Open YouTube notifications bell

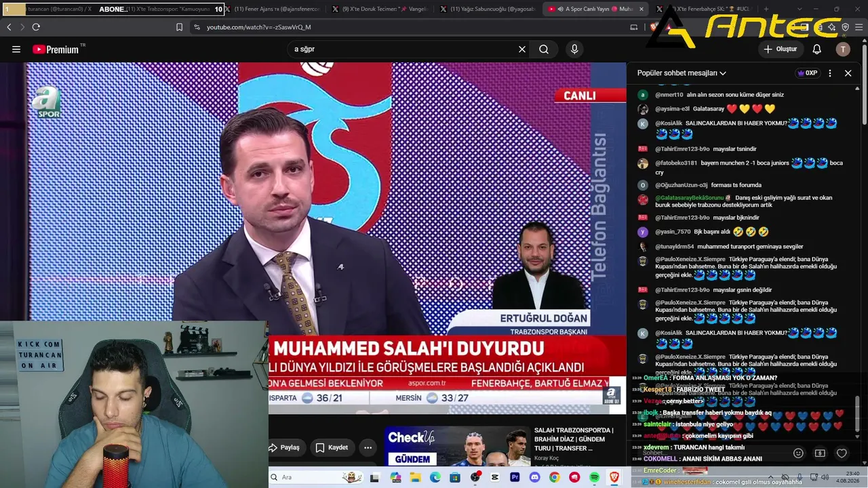coord(817,49)
